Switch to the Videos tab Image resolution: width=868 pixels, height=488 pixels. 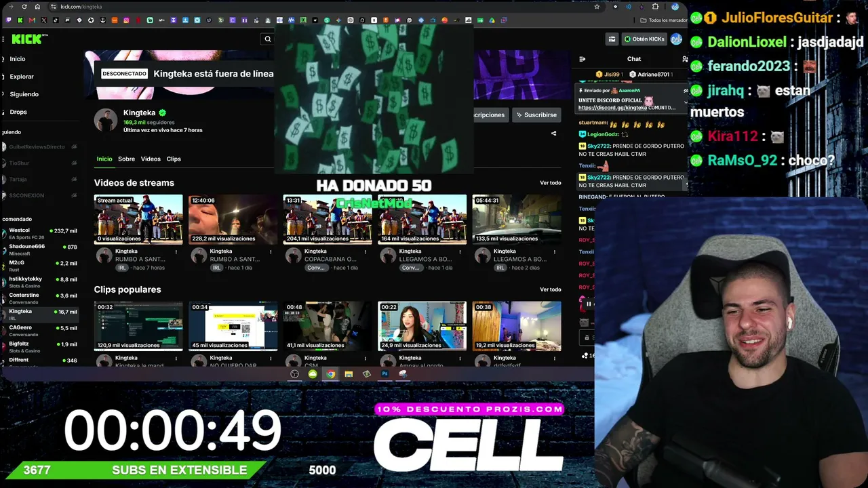point(151,159)
